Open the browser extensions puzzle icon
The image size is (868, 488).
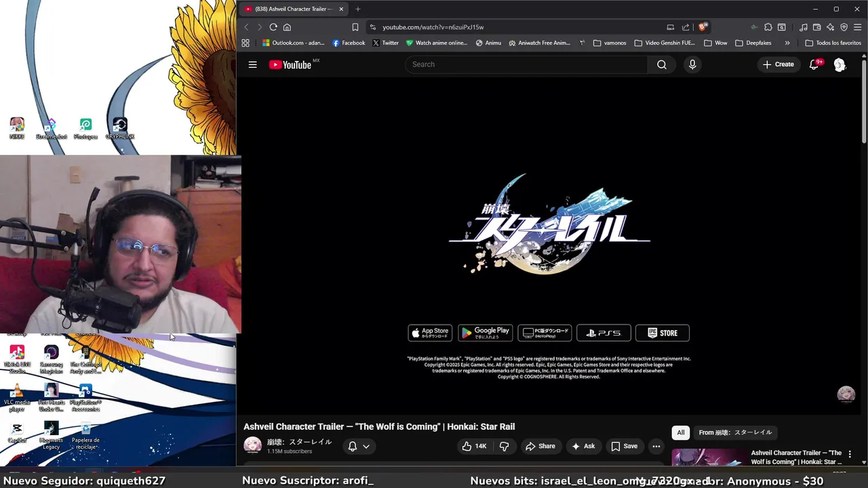[x=768, y=27]
